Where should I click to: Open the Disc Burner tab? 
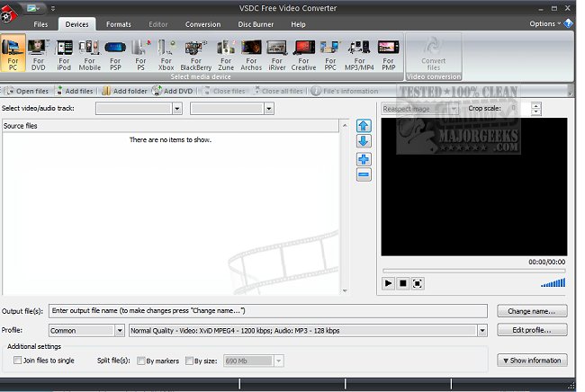click(x=256, y=24)
